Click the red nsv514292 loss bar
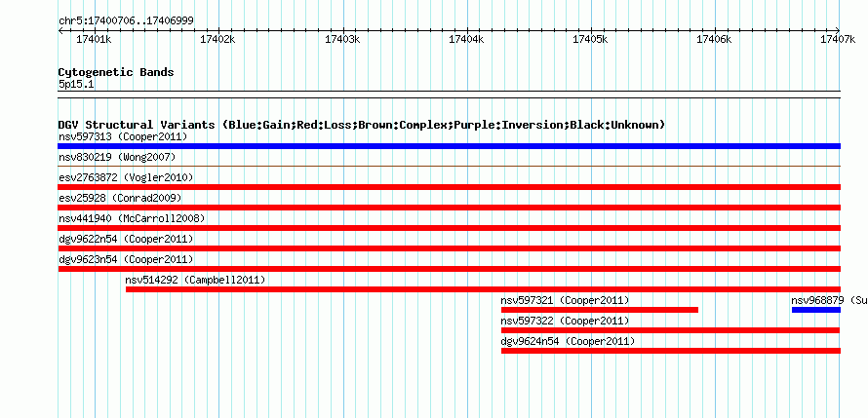Image resolution: width=868 pixels, height=418 pixels. click(484, 289)
